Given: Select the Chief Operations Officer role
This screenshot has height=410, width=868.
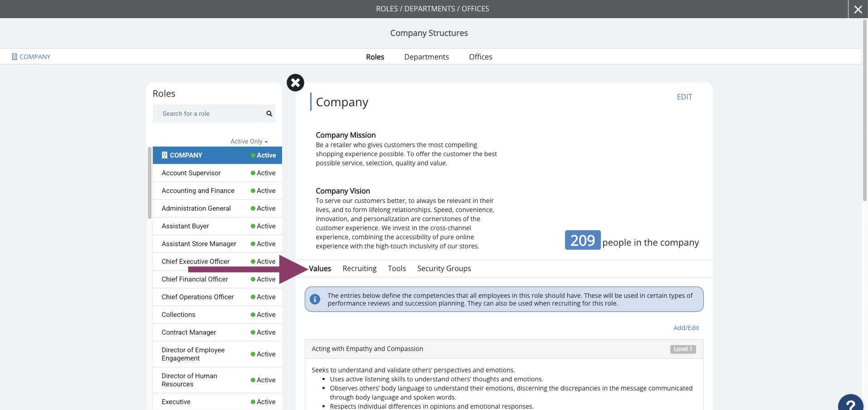Looking at the screenshot, I should pos(217,297).
